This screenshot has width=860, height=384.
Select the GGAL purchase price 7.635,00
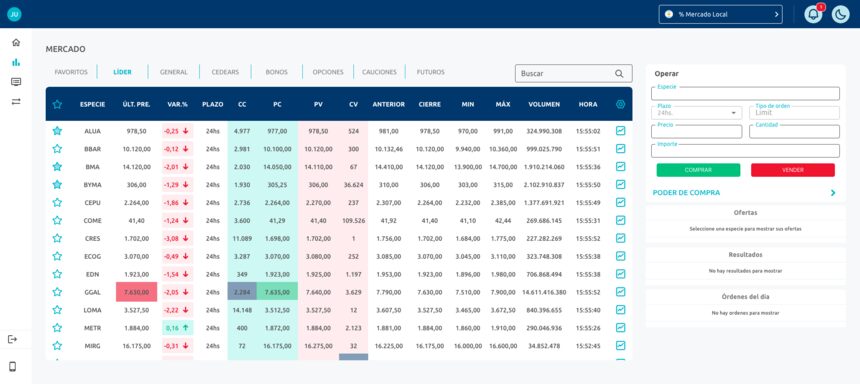pos(277,292)
